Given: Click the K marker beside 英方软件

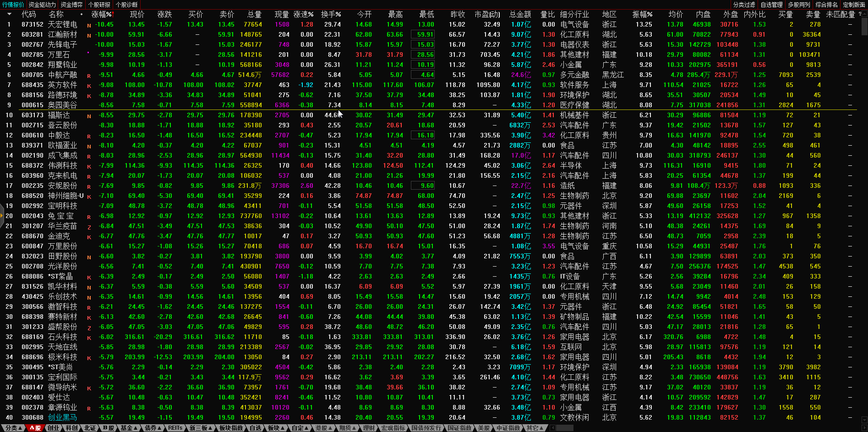Looking at the screenshot, I should coord(89,86).
